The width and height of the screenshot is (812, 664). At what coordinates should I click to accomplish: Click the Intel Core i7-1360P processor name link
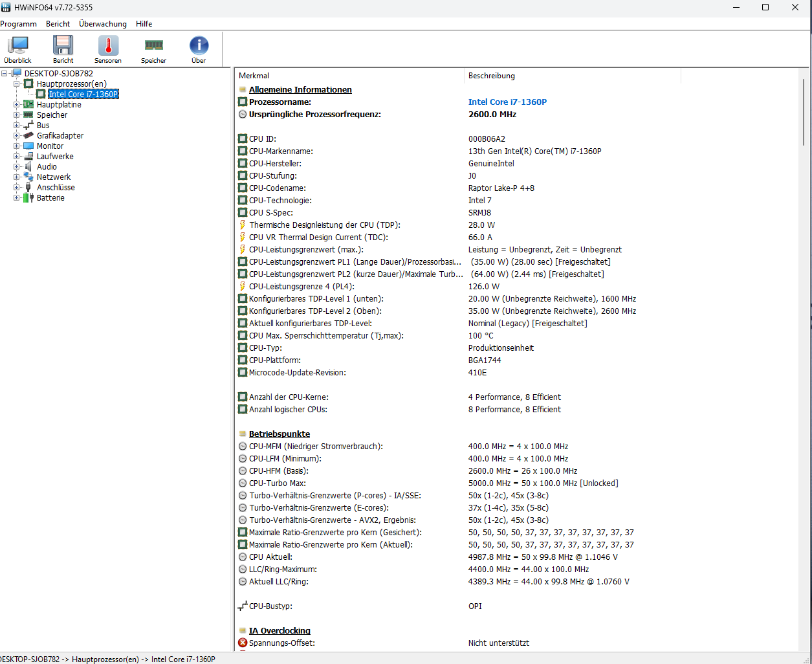click(507, 102)
